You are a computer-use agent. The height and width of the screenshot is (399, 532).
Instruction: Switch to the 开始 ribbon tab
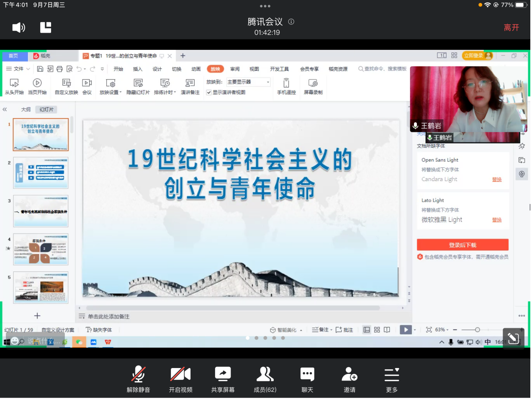click(118, 69)
